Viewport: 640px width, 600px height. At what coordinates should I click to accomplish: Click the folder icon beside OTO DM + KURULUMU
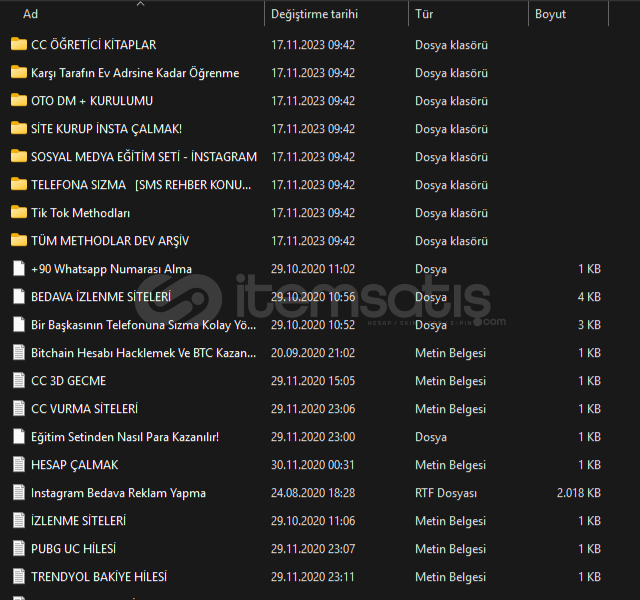tap(18, 101)
